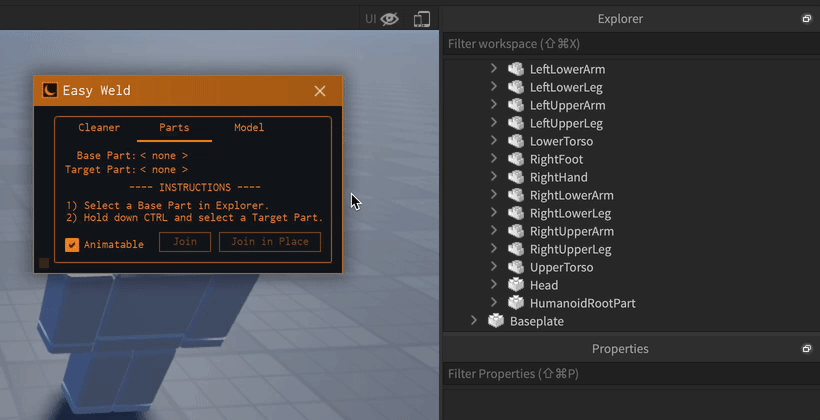This screenshot has height=420, width=820.
Task: Click the UpperTorso mesh part icon
Action: [x=516, y=267]
